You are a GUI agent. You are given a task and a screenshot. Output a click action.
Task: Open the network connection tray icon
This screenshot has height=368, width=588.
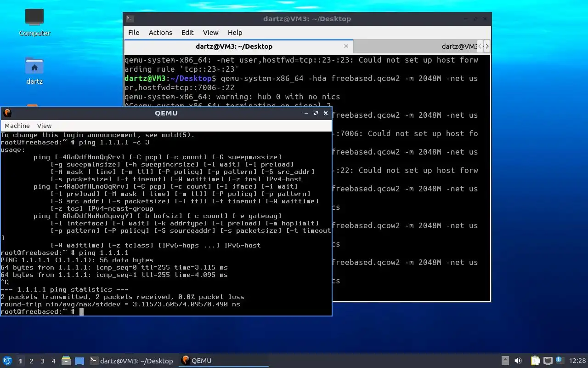tap(548, 361)
